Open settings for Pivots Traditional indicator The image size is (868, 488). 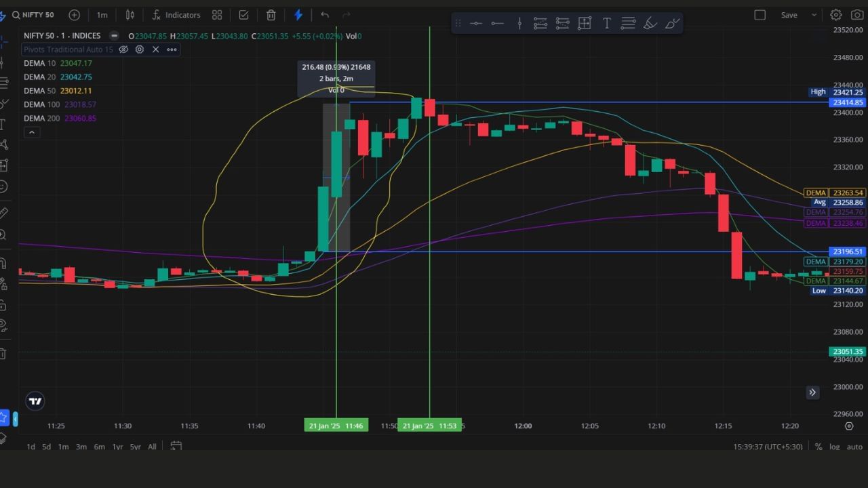coord(140,49)
